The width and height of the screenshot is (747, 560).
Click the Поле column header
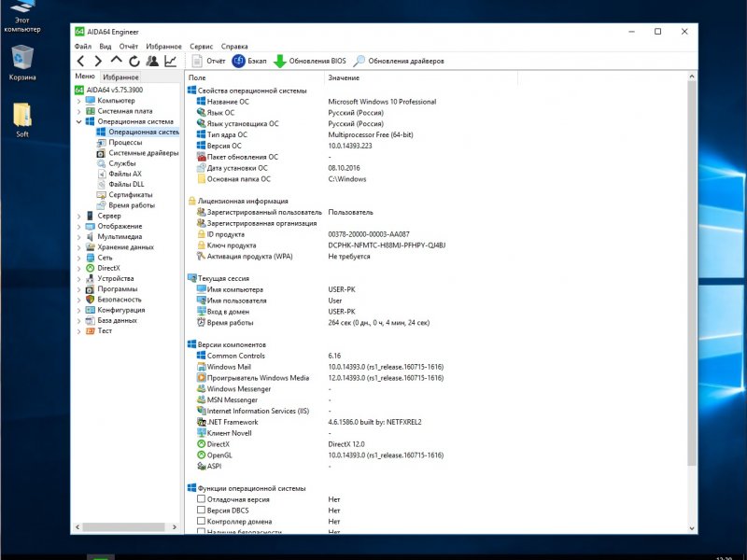(x=254, y=77)
